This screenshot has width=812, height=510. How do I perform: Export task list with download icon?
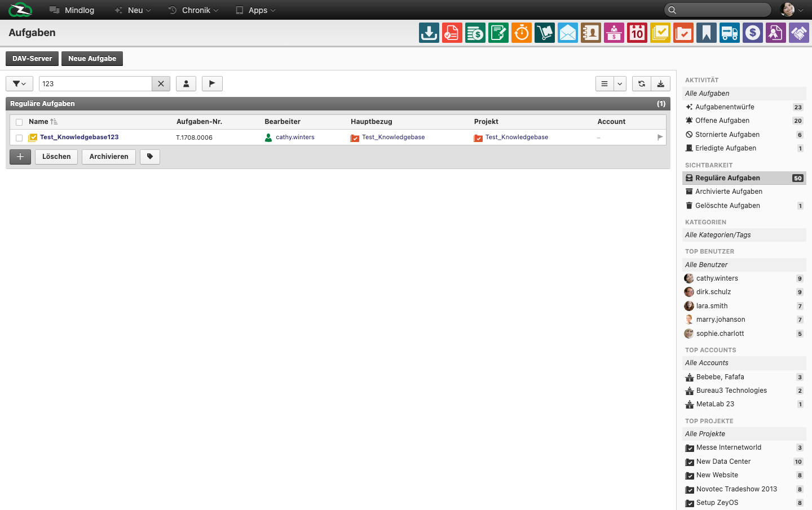[661, 83]
